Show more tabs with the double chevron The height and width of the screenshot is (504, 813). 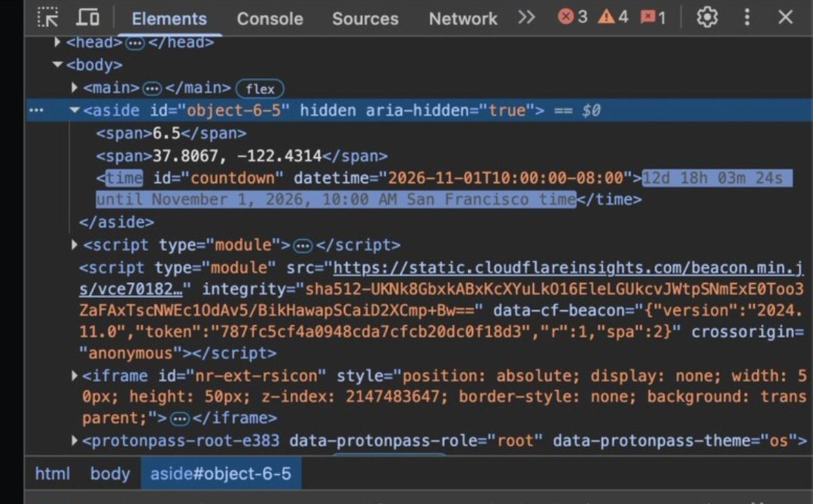(x=526, y=18)
